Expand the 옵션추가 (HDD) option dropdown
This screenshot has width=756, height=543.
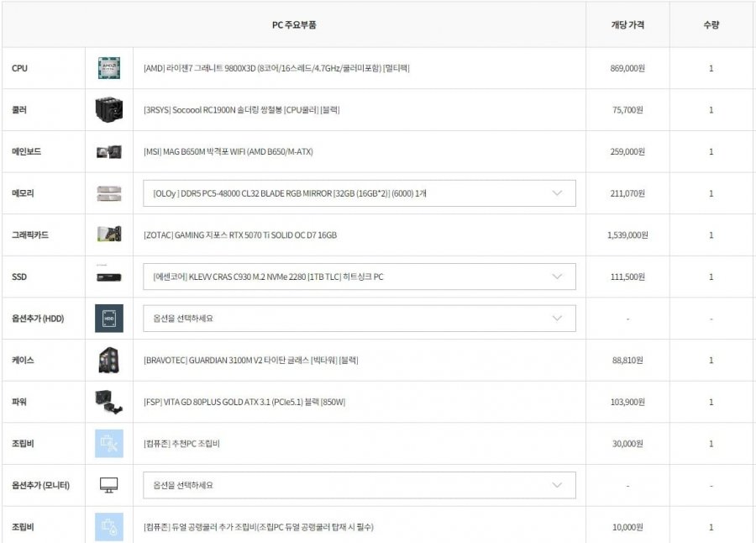(x=360, y=318)
